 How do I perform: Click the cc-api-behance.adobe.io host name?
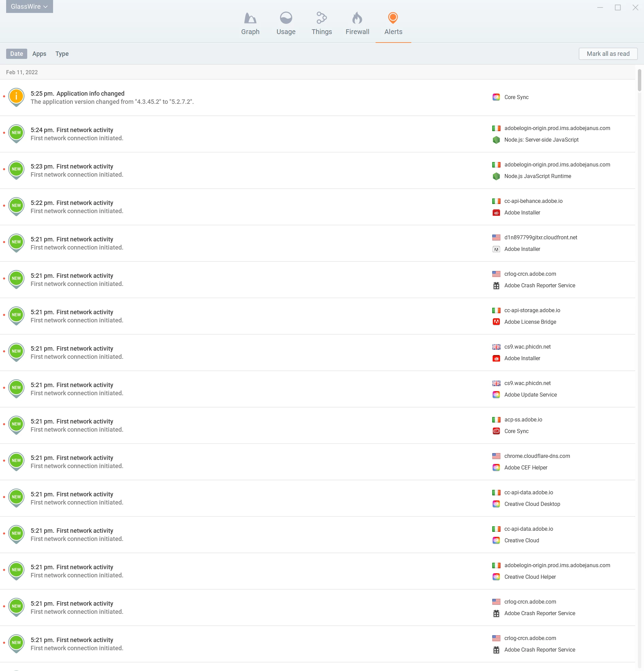[533, 201]
